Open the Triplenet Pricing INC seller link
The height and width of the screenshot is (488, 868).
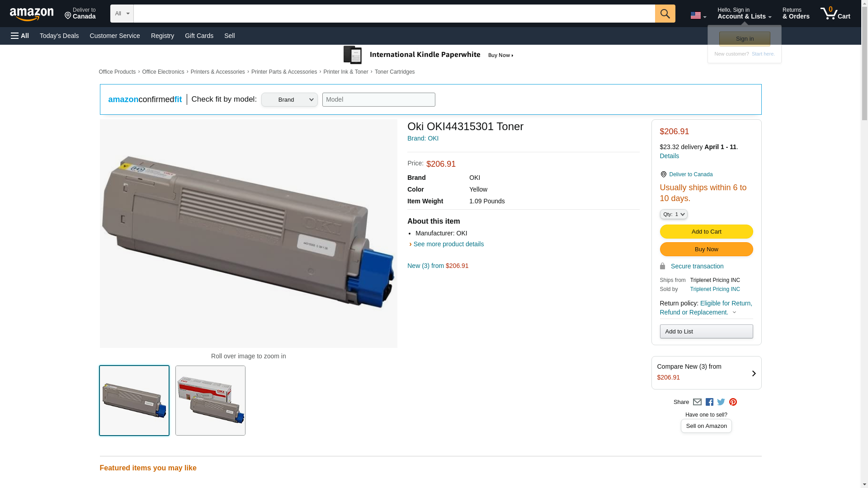715,289
